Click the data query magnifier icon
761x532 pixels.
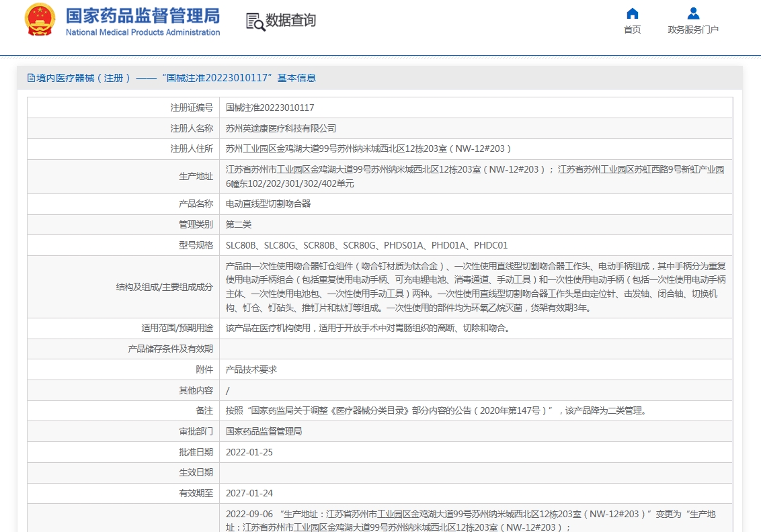coord(255,21)
